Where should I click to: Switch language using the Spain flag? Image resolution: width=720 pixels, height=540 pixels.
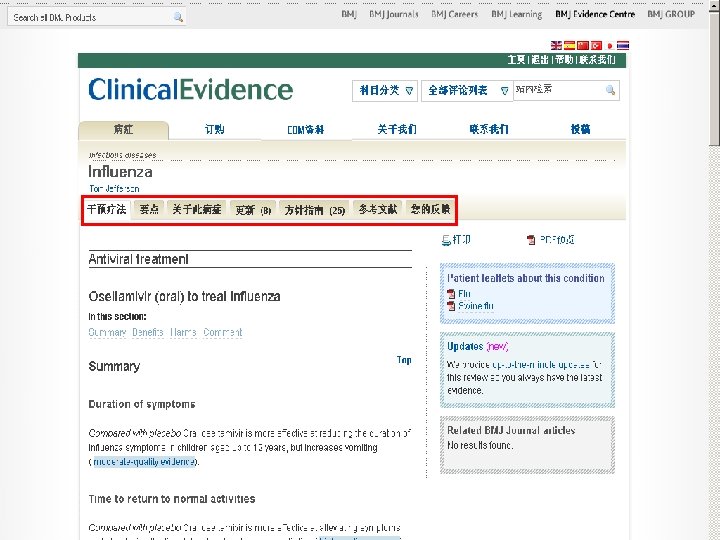pos(569,45)
